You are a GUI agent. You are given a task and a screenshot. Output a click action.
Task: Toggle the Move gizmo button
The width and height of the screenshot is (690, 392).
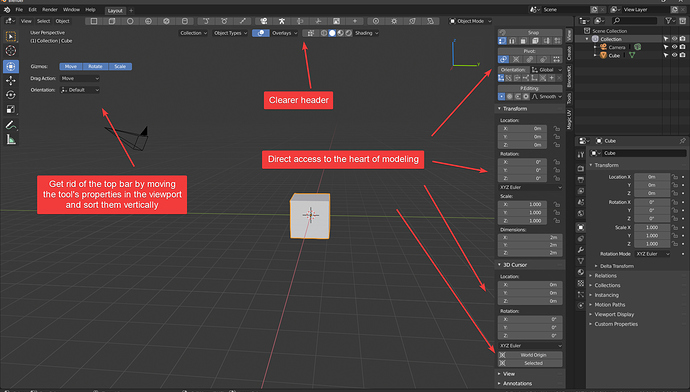(x=71, y=66)
